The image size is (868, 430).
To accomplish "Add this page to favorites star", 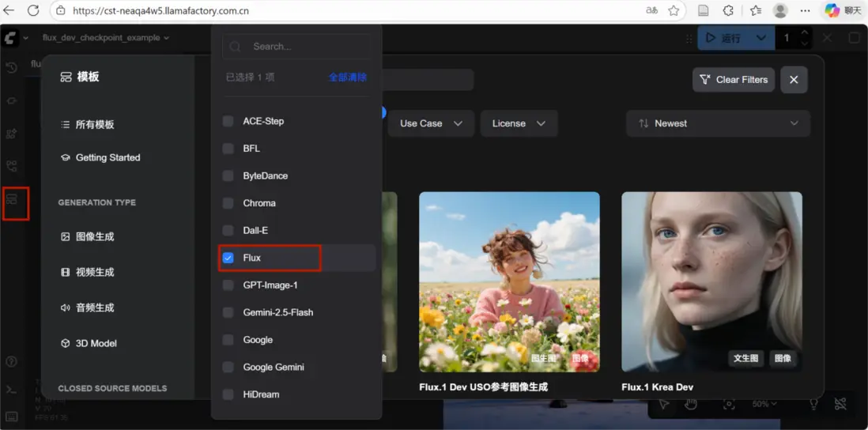I will (674, 10).
